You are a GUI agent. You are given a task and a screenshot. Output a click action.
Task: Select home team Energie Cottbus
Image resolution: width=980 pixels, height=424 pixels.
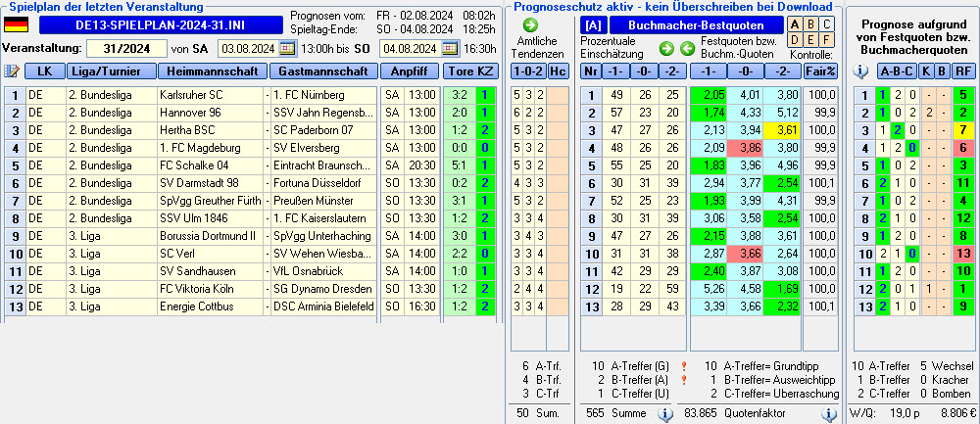pos(212,306)
